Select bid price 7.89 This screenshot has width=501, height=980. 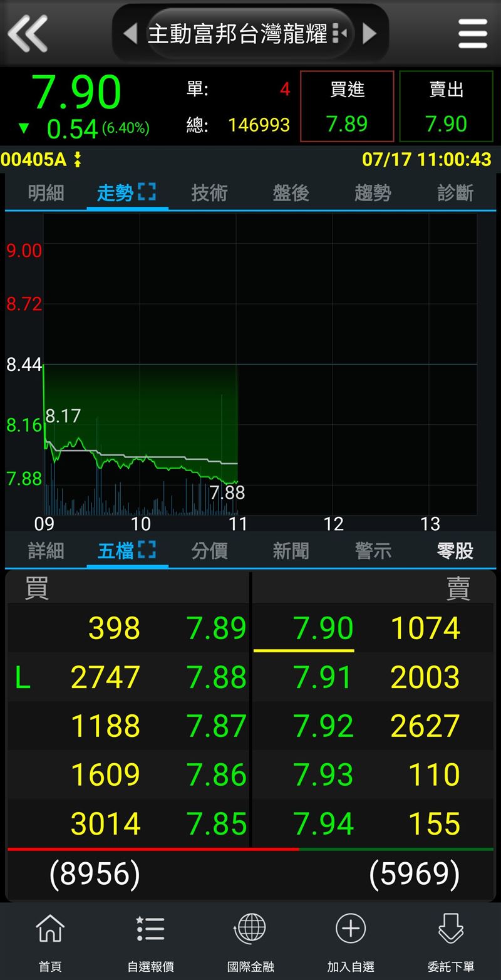pyautogui.click(x=217, y=628)
